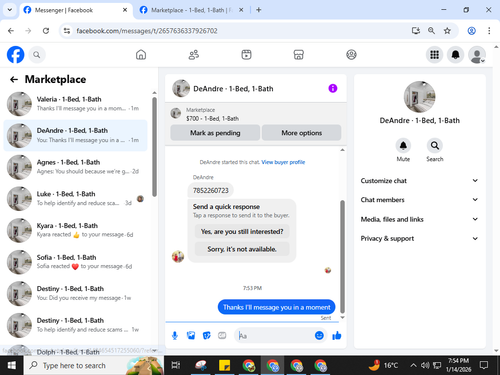Open the Facebook menu grid icon
This screenshot has height=375, width=500.
point(434,55)
